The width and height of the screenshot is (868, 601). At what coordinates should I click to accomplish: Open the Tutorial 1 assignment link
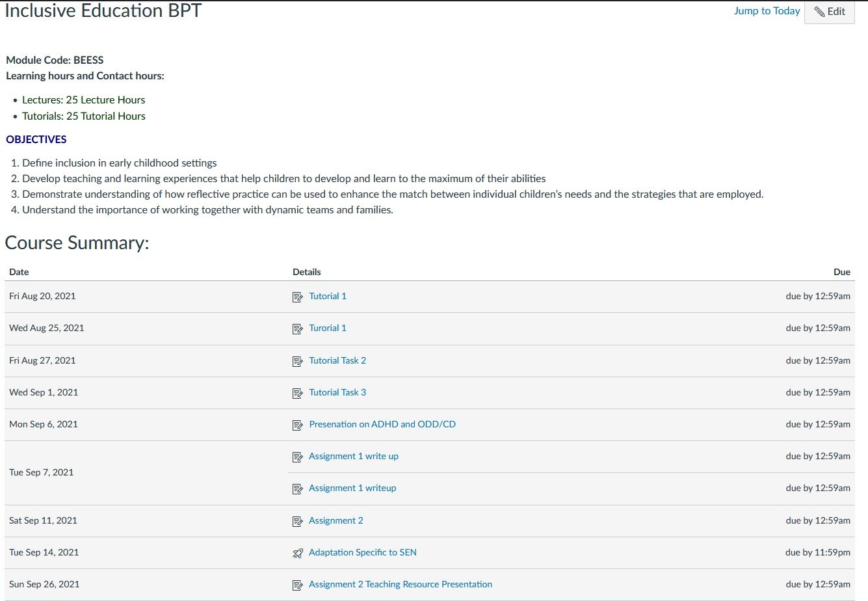[x=328, y=296]
